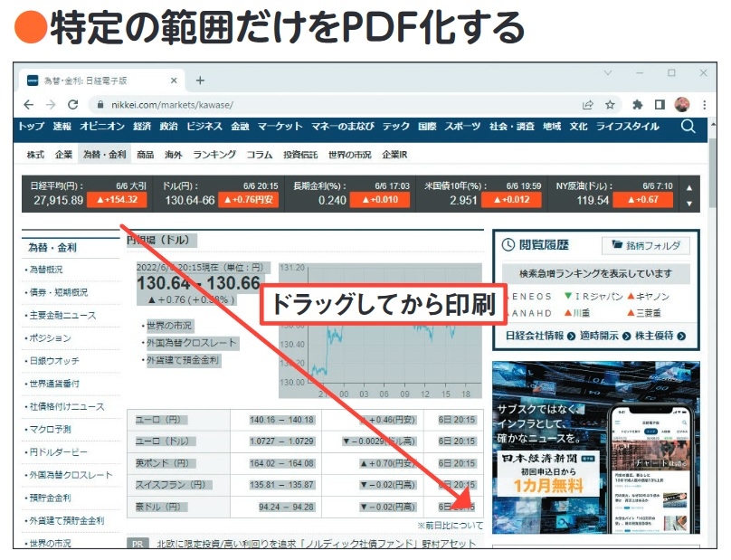
Task: Click the page vertical scrollbar thumb
Action: coord(713,174)
